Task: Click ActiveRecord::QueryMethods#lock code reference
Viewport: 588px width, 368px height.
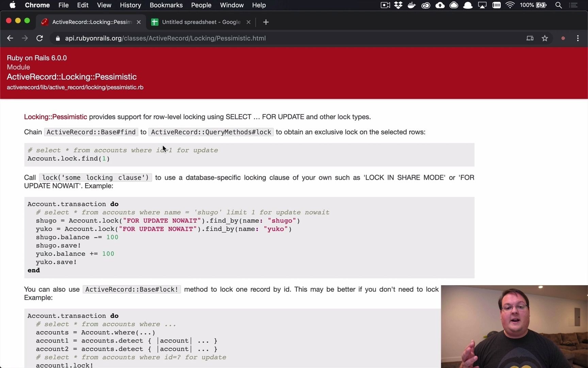Action: click(211, 132)
